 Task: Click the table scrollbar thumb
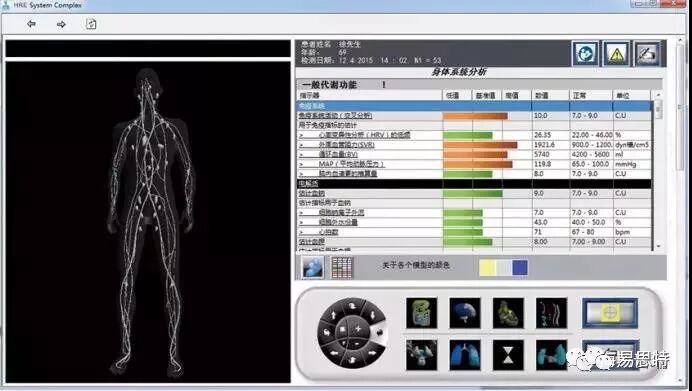click(x=658, y=109)
